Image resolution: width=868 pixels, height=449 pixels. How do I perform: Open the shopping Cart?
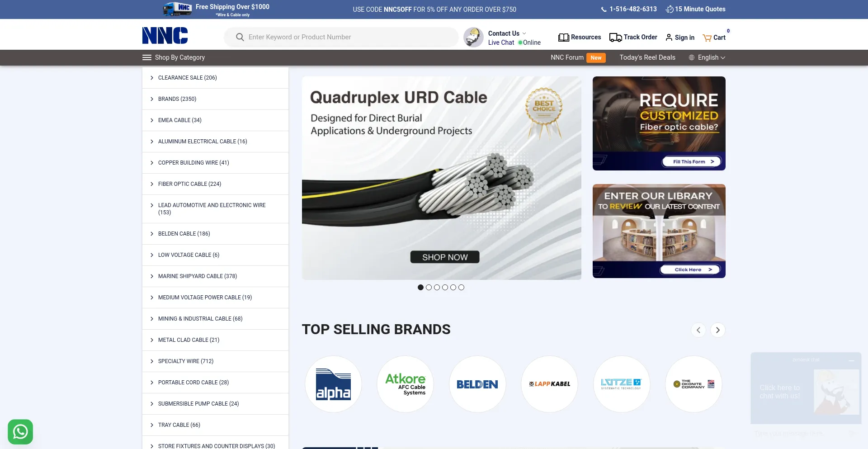pos(714,38)
